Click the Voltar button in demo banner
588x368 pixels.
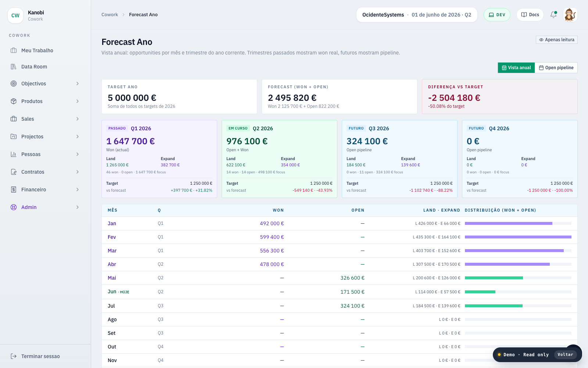pyautogui.click(x=565, y=355)
